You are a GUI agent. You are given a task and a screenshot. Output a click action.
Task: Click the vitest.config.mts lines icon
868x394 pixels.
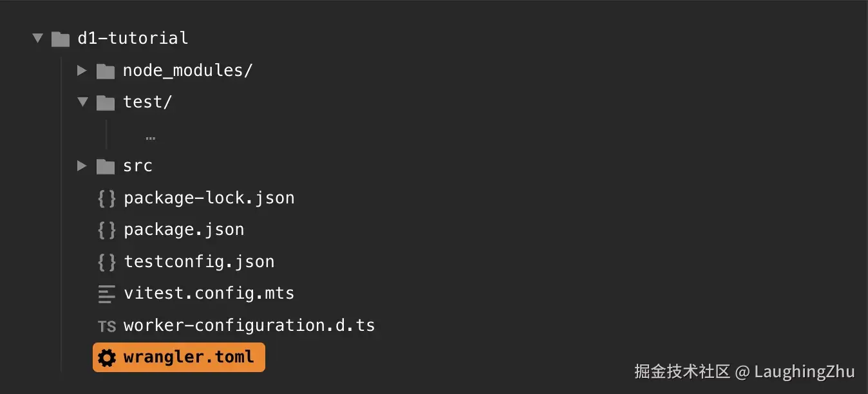click(x=107, y=294)
